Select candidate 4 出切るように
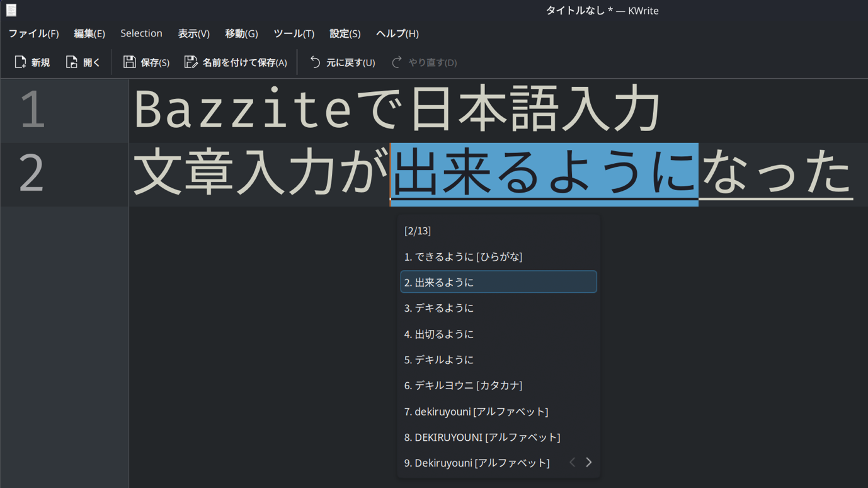This screenshot has width=868, height=488. click(x=498, y=334)
